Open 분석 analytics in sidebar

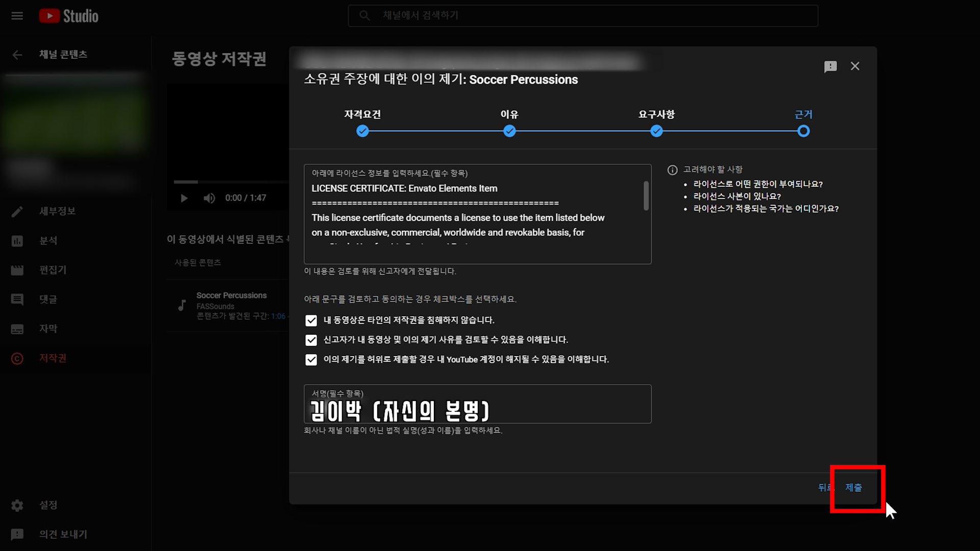[48, 241]
